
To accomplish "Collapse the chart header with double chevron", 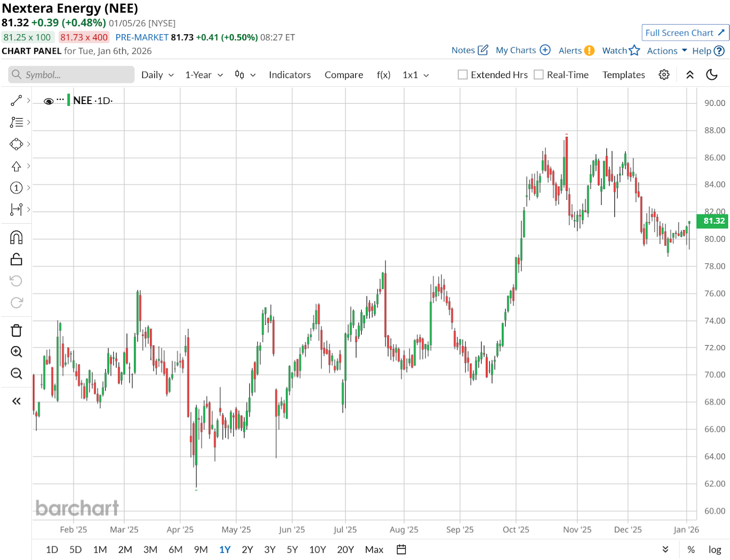I will point(690,75).
